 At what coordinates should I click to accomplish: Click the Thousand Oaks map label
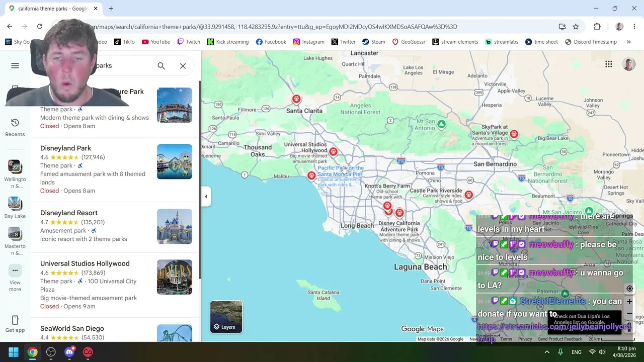point(258,151)
